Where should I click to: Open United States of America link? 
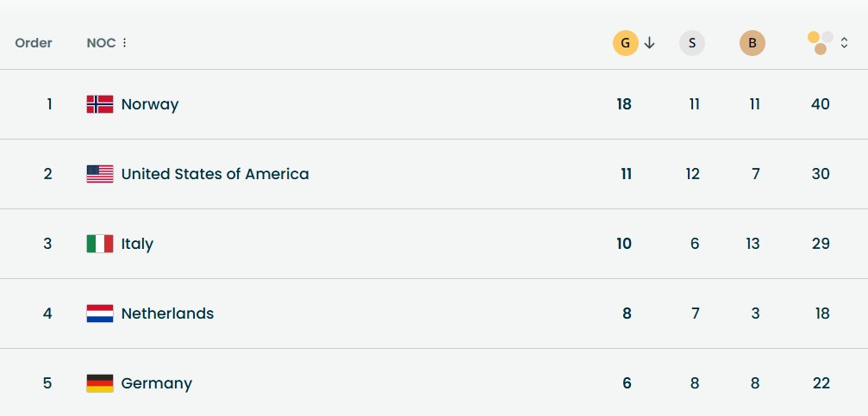point(215,174)
